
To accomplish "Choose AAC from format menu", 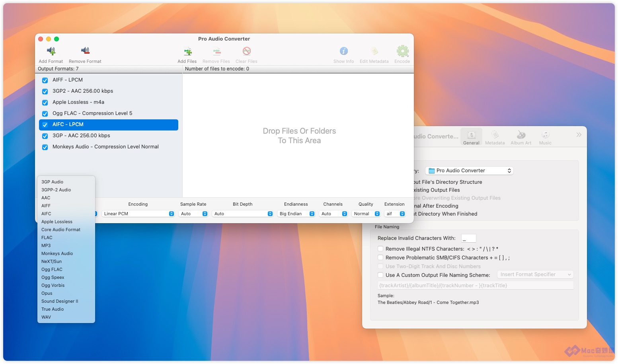I will (x=66, y=198).
